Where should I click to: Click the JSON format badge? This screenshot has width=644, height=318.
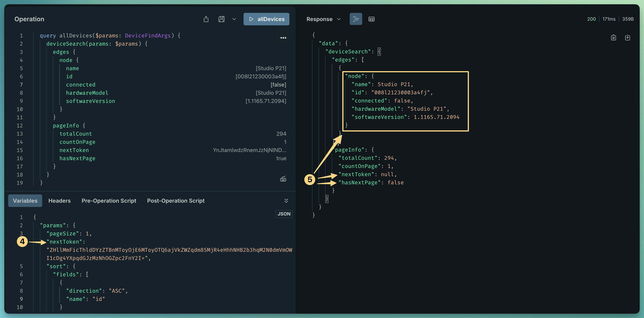point(284,214)
